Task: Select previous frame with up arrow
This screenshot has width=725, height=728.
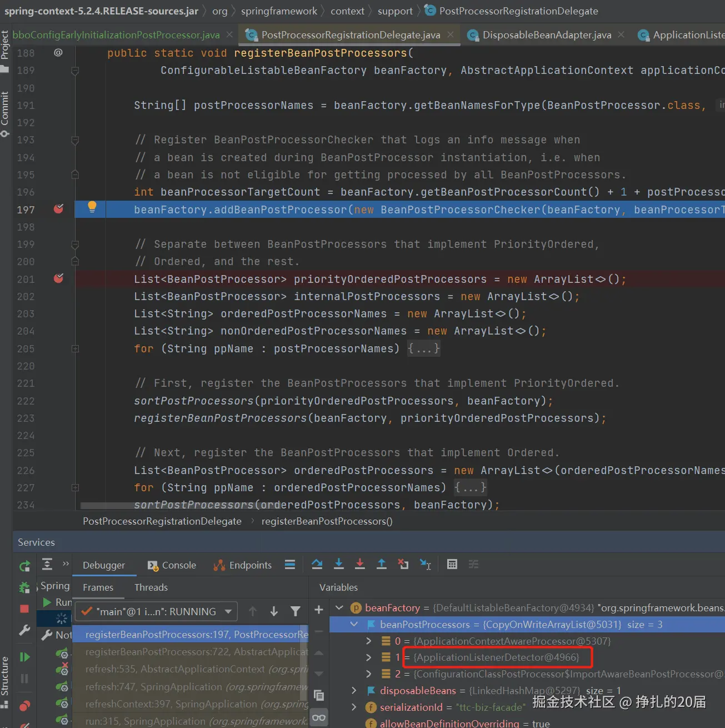Action: click(253, 611)
